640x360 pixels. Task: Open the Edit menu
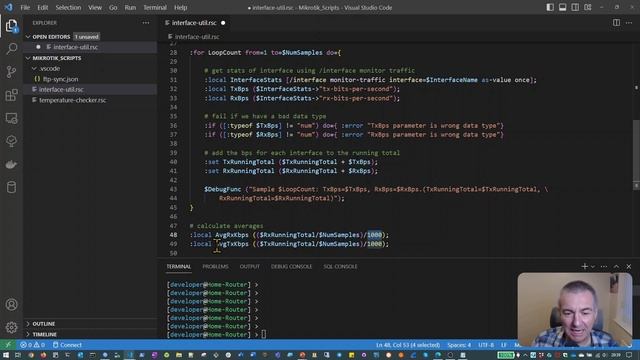[42, 7]
